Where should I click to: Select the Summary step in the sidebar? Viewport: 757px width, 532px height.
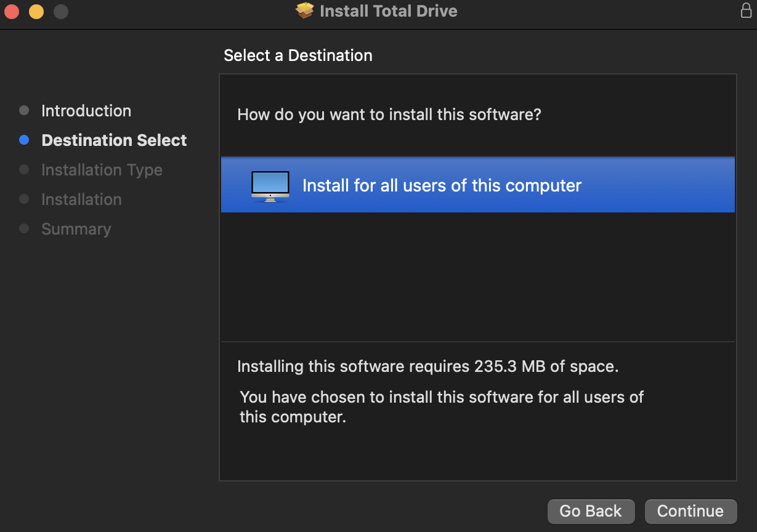point(76,228)
